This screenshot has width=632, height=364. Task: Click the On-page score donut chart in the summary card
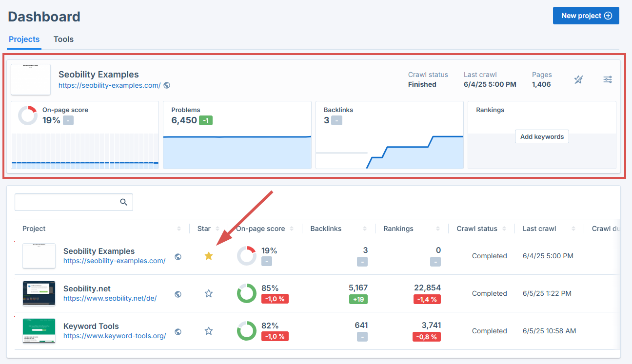pyautogui.click(x=28, y=115)
